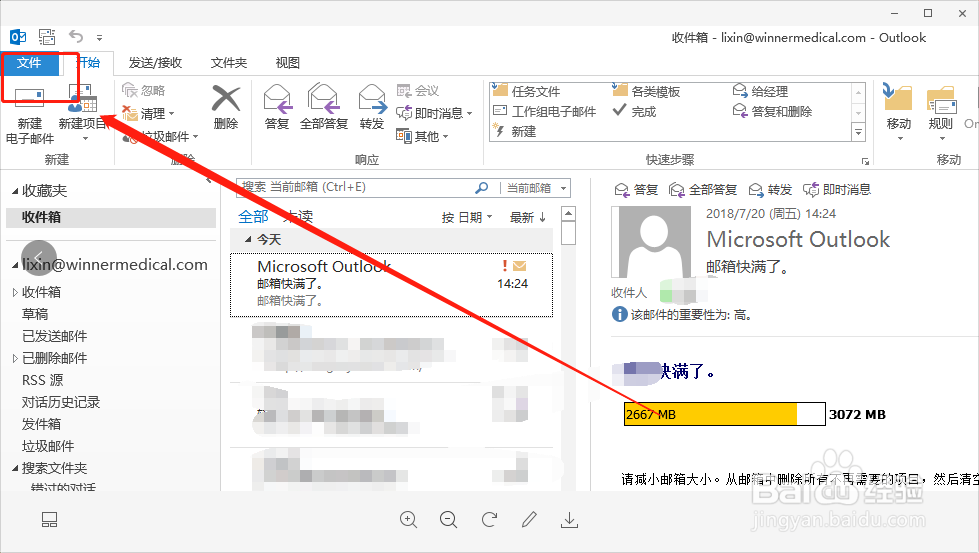
Task: Open the customize quick access toolbar dropdown
Action: tap(99, 37)
